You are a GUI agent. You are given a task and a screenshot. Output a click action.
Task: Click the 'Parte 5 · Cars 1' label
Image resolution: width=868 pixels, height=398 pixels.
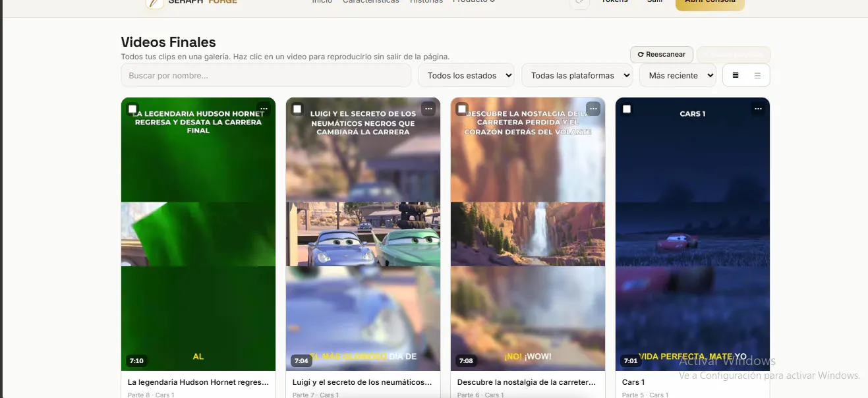(645, 395)
